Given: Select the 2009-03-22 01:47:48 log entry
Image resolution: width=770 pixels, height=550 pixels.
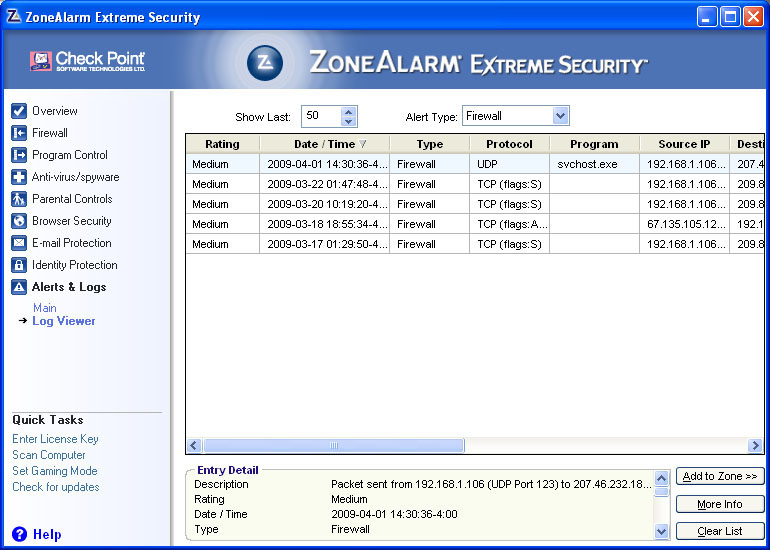Looking at the screenshot, I should click(x=475, y=184).
